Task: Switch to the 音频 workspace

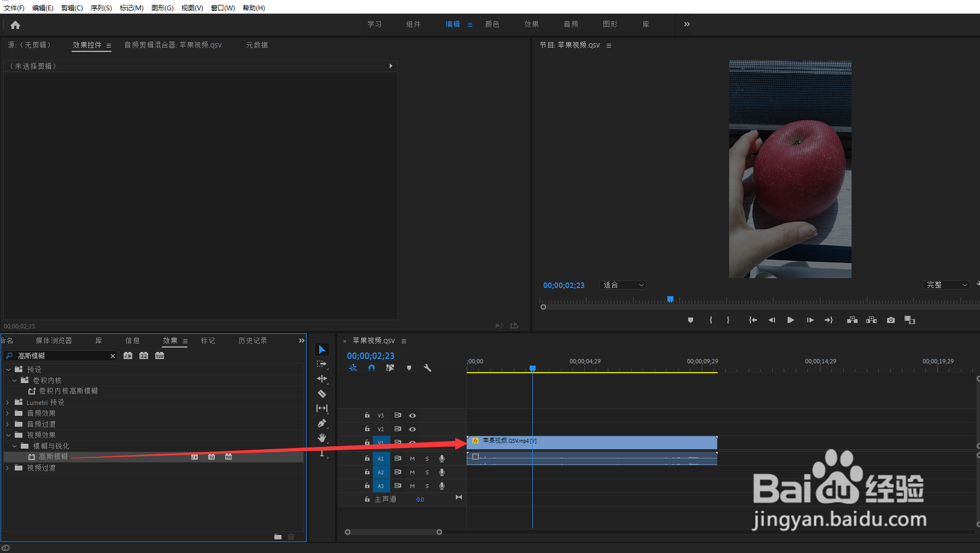Action: (x=571, y=24)
